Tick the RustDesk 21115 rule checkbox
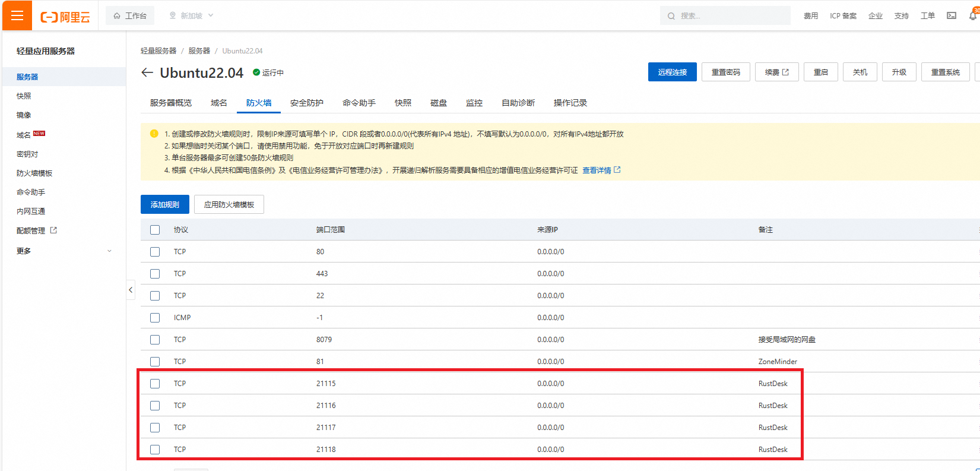This screenshot has width=980, height=471. point(155,384)
